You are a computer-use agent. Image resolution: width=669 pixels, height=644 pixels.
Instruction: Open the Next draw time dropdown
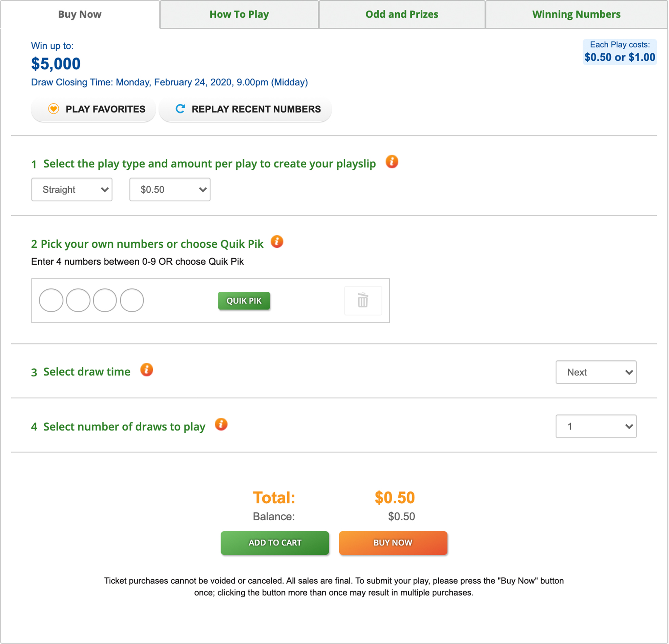pyautogui.click(x=596, y=372)
